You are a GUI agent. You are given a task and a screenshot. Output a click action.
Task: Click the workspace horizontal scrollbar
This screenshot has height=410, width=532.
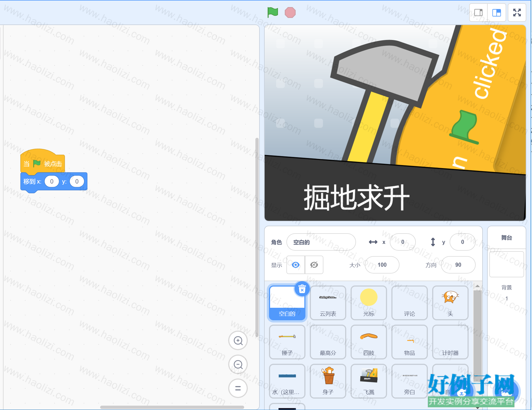pyautogui.click(x=172, y=407)
